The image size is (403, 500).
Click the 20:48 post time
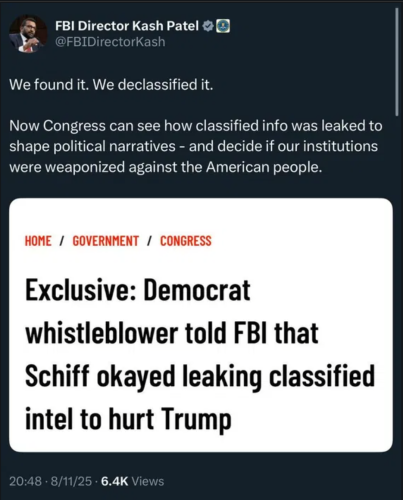pyautogui.click(x=26, y=481)
